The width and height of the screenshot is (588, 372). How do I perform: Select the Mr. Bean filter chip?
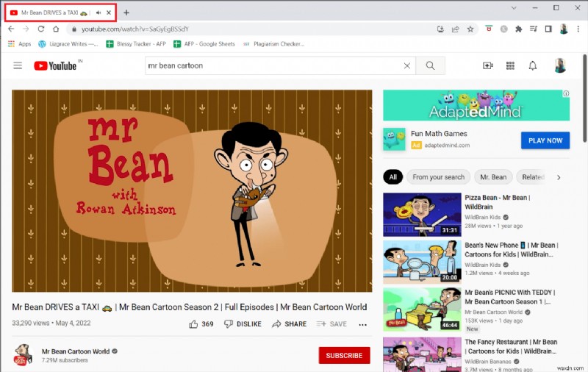pos(493,177)
